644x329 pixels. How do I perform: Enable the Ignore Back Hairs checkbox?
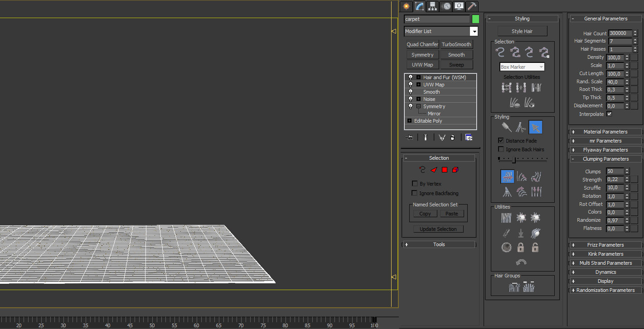point(501,149)
